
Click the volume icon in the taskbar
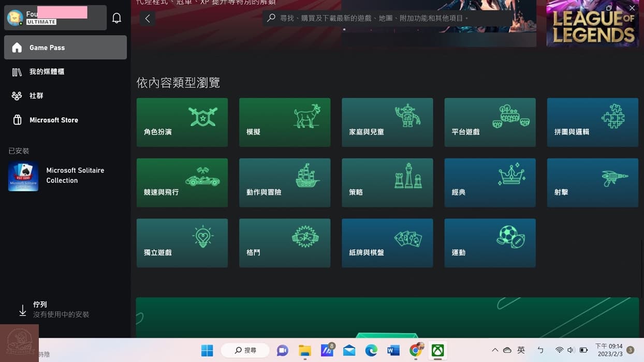point(570,350)
